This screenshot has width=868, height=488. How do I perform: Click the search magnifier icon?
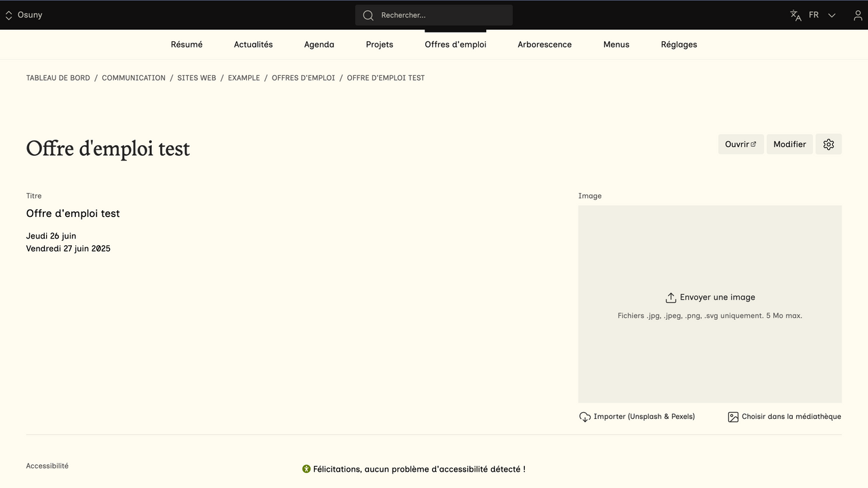(x=368, y=15)
